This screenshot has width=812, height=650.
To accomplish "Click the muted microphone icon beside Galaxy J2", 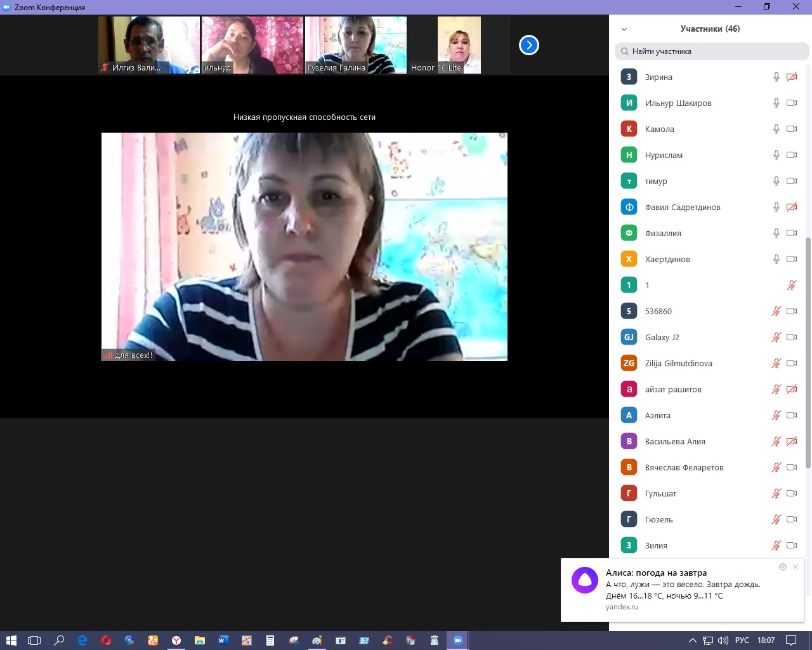I will (x=776, y=337).
